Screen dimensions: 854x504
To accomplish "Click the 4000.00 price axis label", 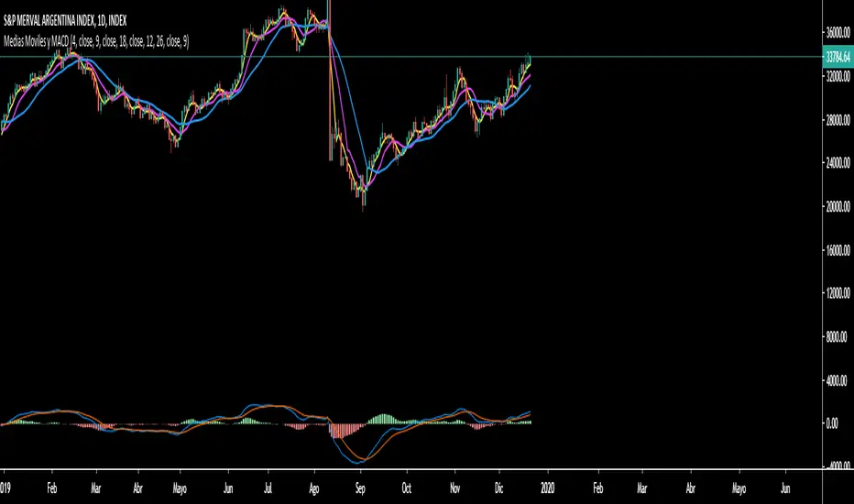I will [x=838, y=380].
